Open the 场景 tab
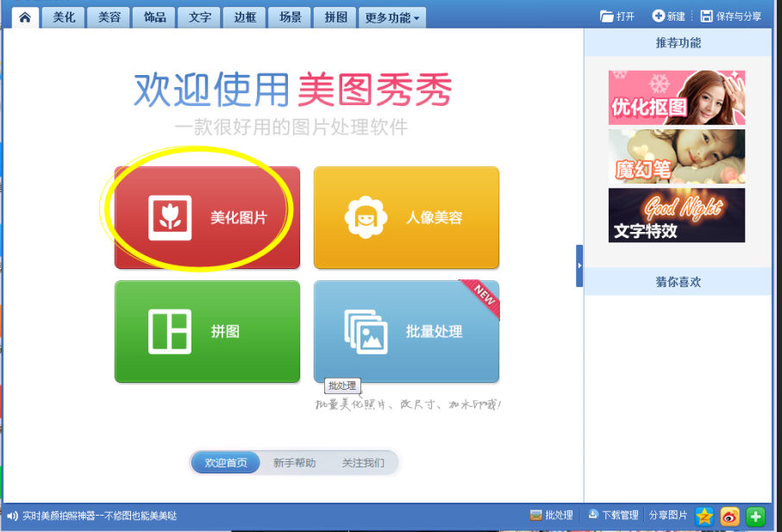The height and width of the screenshot is (532, 782). (x=291, y=17)
